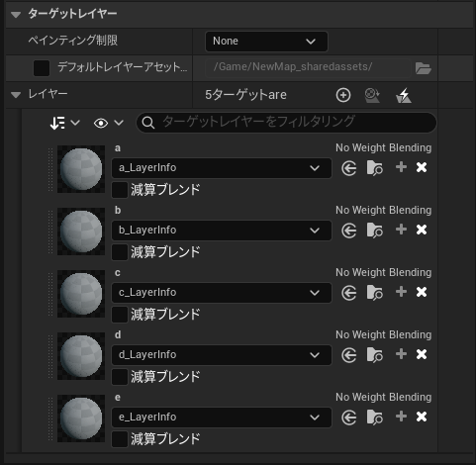Enable 減算ブレンド for layer a

point(120,190)
